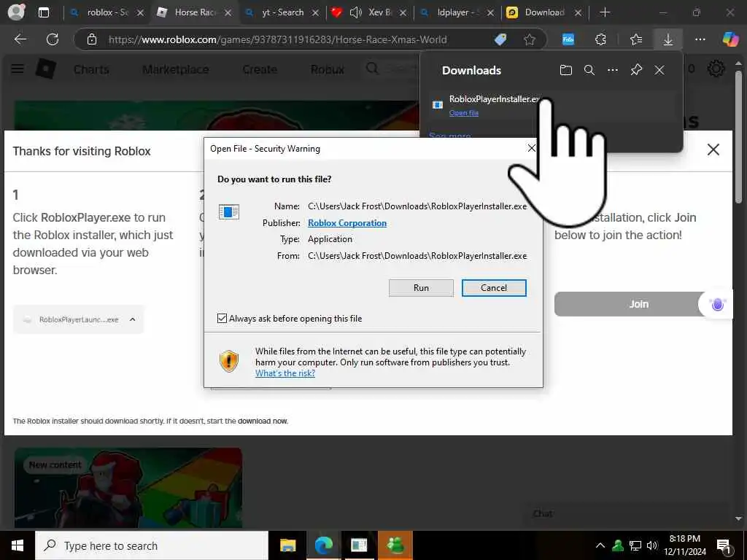The image size is (747, 560).
Task: Click the purple floating assistant icon
Action: (718, 304)
